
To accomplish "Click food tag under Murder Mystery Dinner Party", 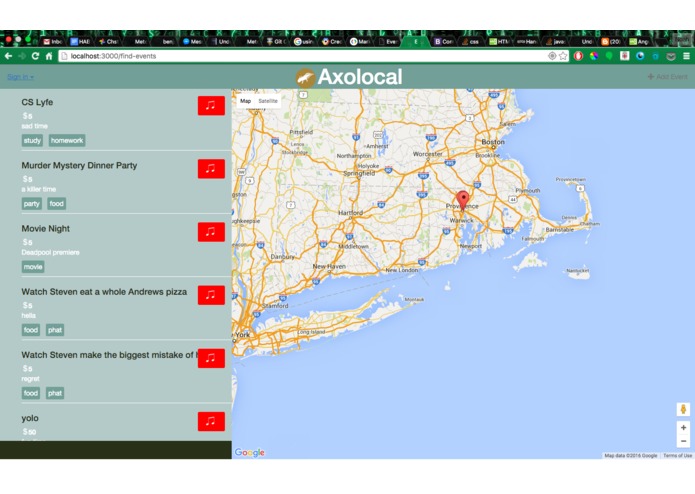I will [56, 204].
